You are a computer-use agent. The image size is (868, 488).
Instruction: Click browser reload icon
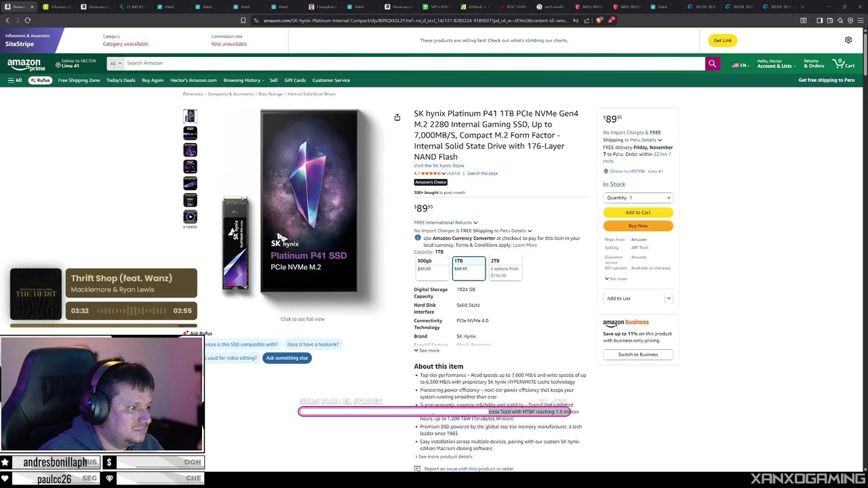(x=28, y=20)
